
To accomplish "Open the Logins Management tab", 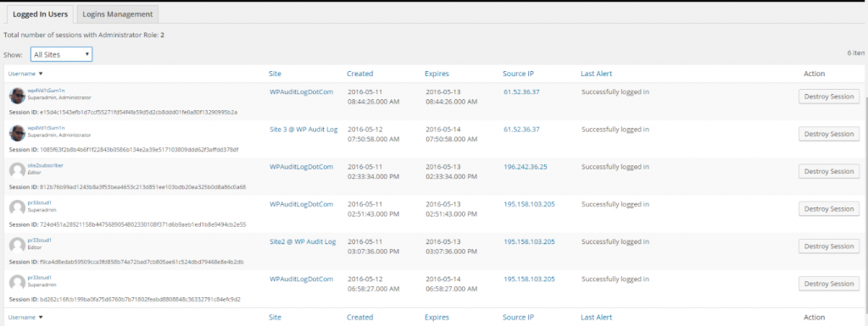I will point(117,14).
